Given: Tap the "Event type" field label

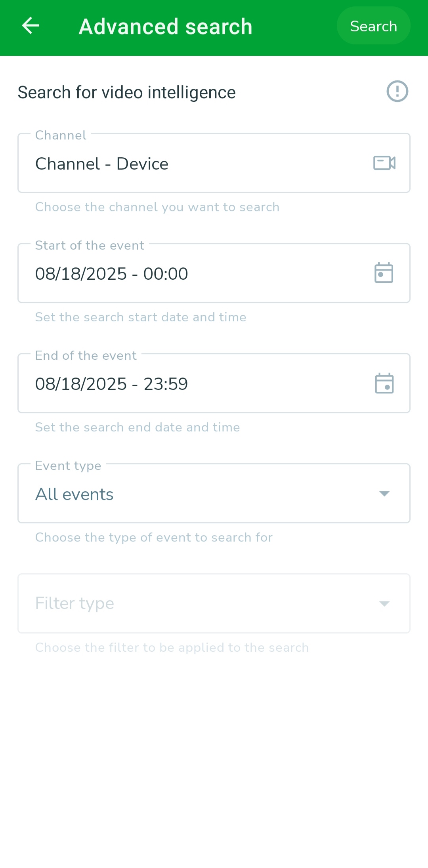Looking at the screenshot, I should (68, 465).
